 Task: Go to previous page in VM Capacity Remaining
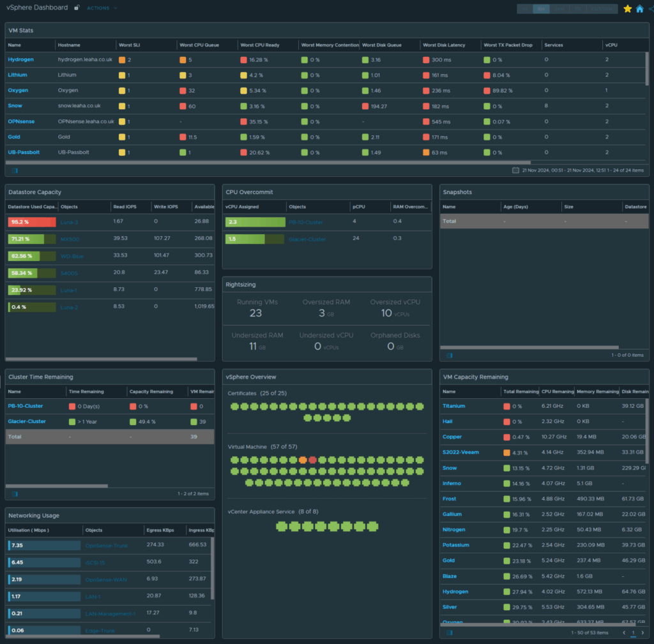624,633
